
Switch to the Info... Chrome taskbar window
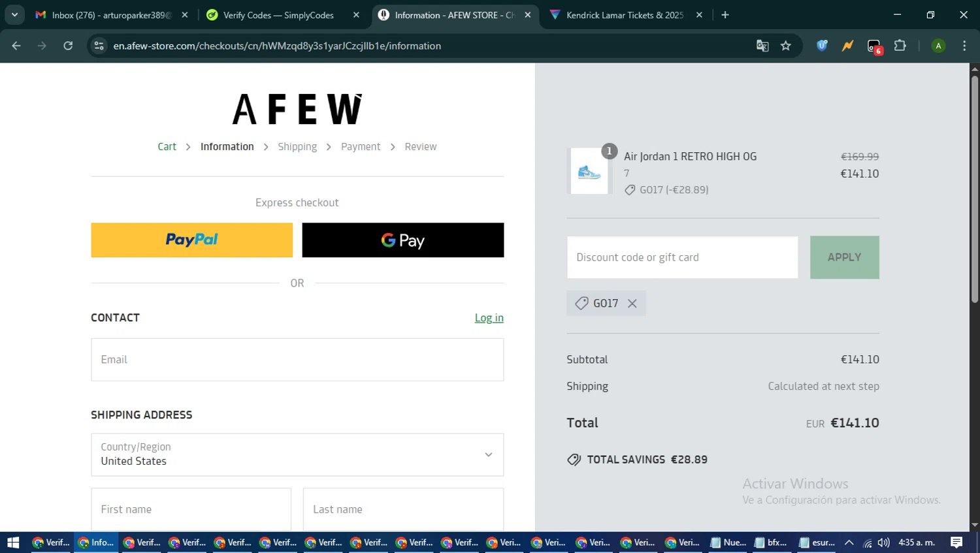(95, 543)
